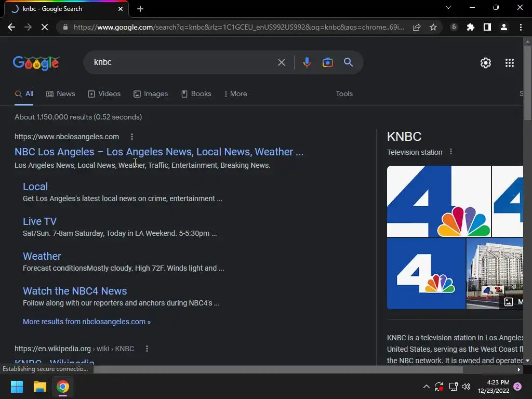
Task: Run search with the magnifier button
Action: 348,62
